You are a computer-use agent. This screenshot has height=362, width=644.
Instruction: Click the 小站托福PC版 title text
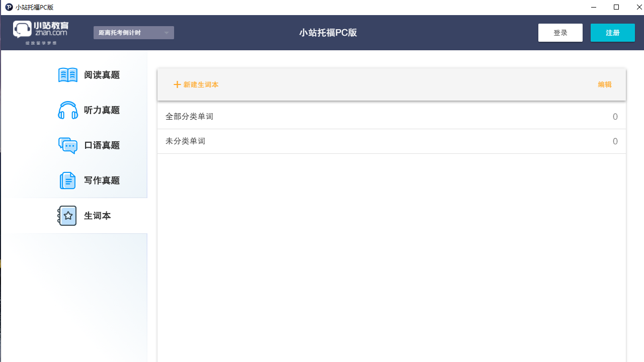328,32
